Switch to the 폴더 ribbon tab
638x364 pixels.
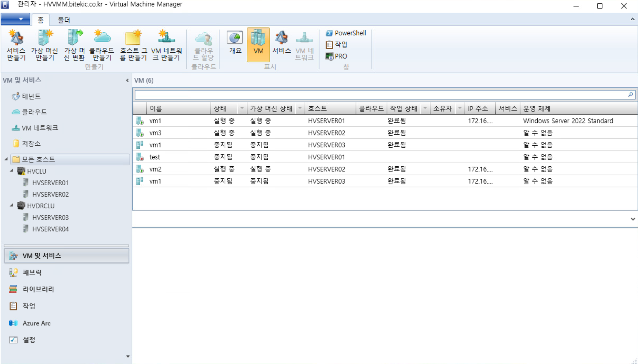coord(64,20)
